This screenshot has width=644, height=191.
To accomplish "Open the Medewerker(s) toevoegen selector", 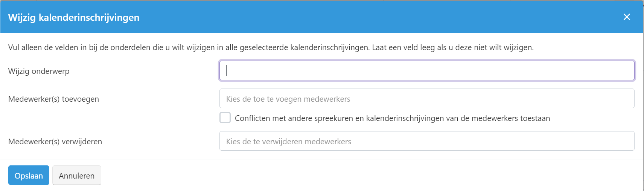I will 427,99.
